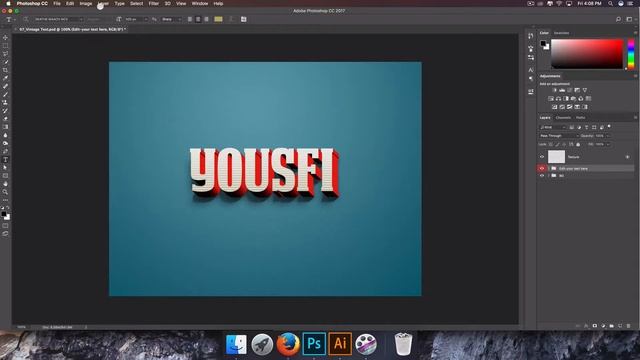Open Character and Paragraph panels icon

(x=244, y=19)
